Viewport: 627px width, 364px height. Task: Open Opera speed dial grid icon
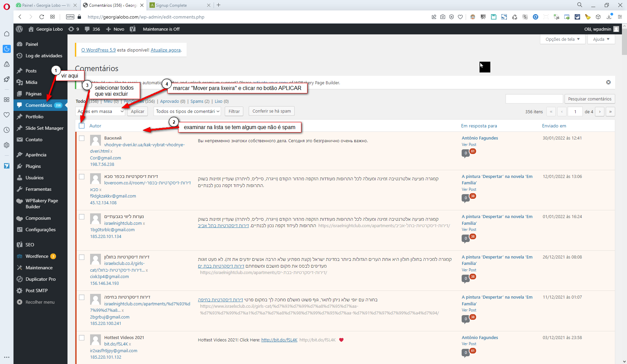point(52,17)
